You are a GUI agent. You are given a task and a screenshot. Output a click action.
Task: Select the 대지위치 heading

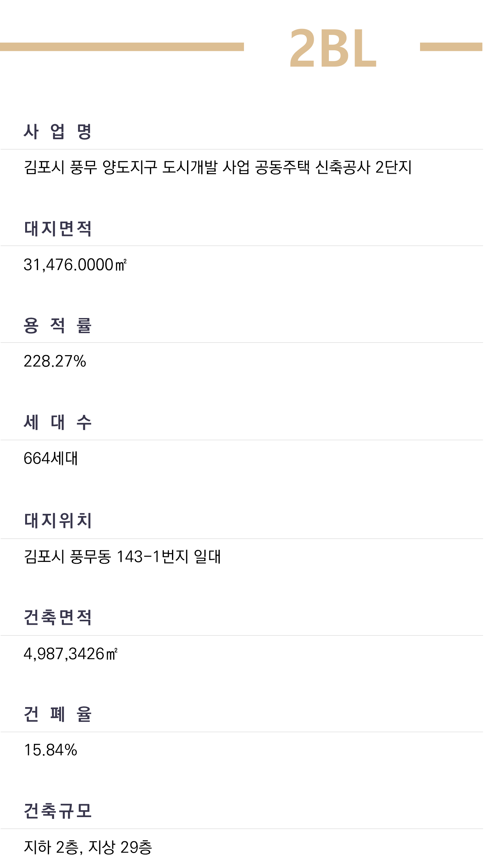pyautogui.click(x=58, y=520)
